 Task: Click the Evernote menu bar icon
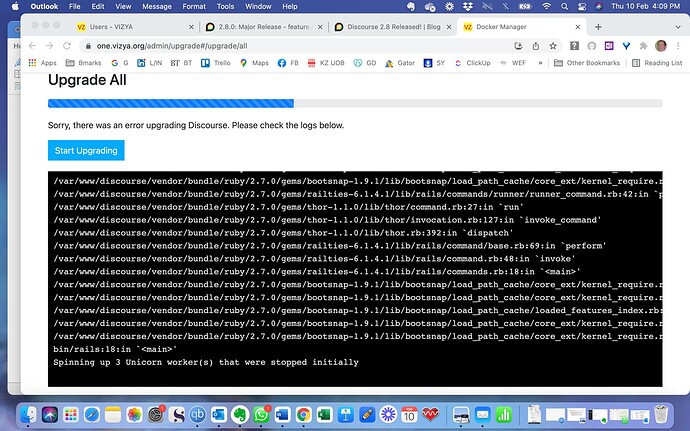[x=410, y=6]
